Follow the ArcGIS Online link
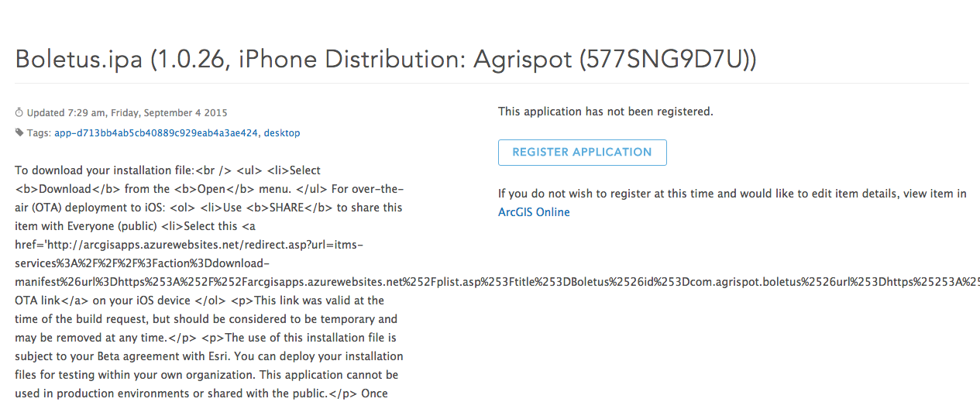 pos(534,212)
